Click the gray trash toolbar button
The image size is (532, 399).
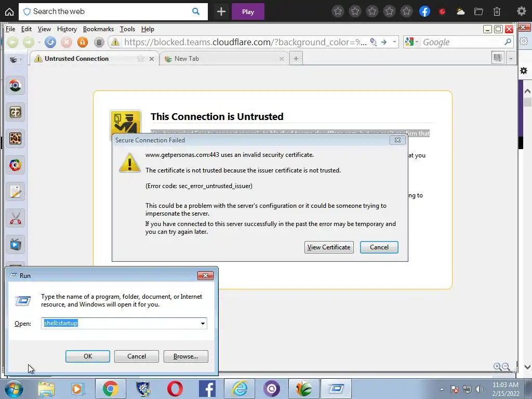[99, 42]
